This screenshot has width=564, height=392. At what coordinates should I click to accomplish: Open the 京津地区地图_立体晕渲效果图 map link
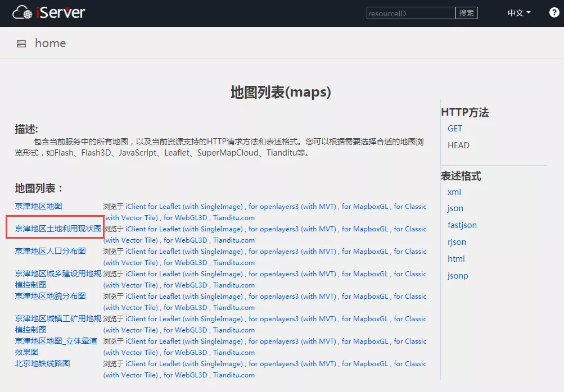[56, 347]
